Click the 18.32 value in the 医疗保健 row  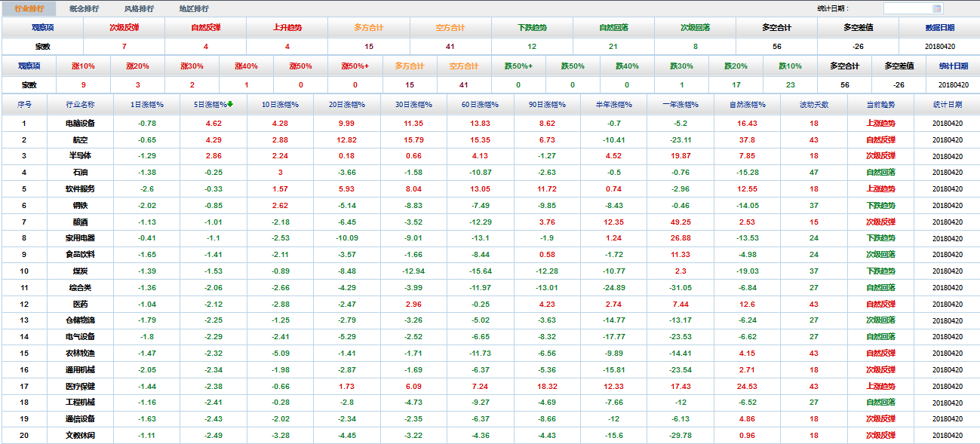pyautogui.click(x=547, y=387)
